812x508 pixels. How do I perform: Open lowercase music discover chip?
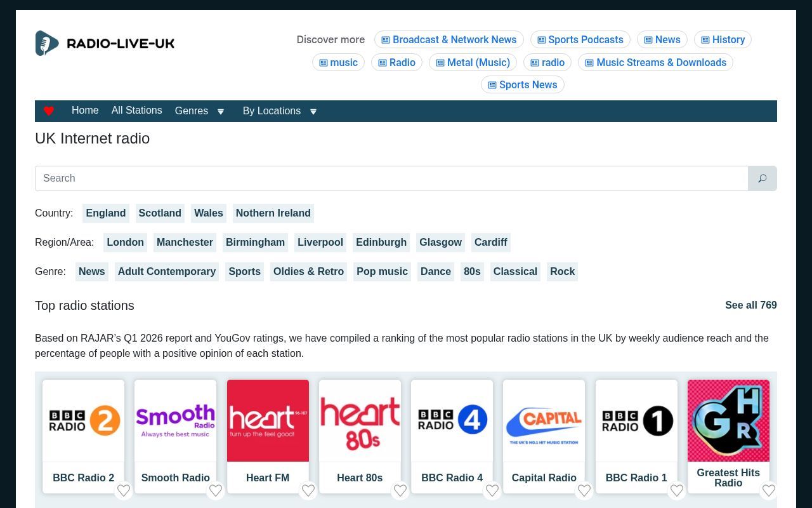coord(338,62)
